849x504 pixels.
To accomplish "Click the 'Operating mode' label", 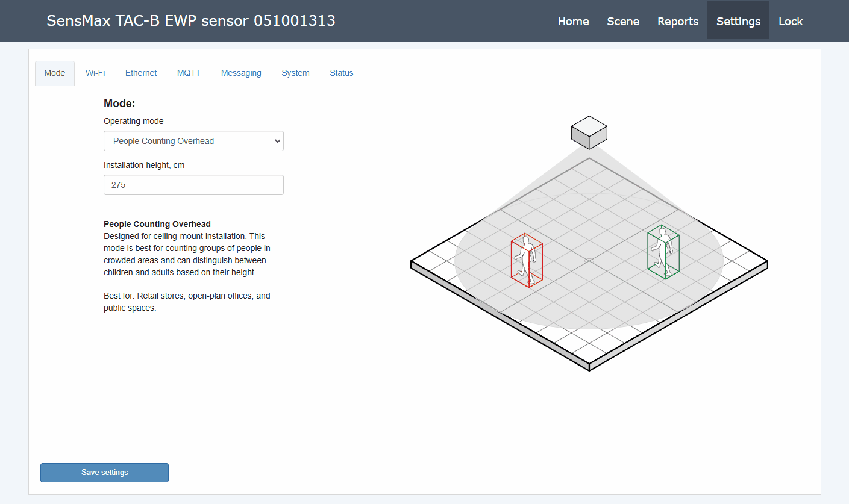I will (x=134, y=121).
